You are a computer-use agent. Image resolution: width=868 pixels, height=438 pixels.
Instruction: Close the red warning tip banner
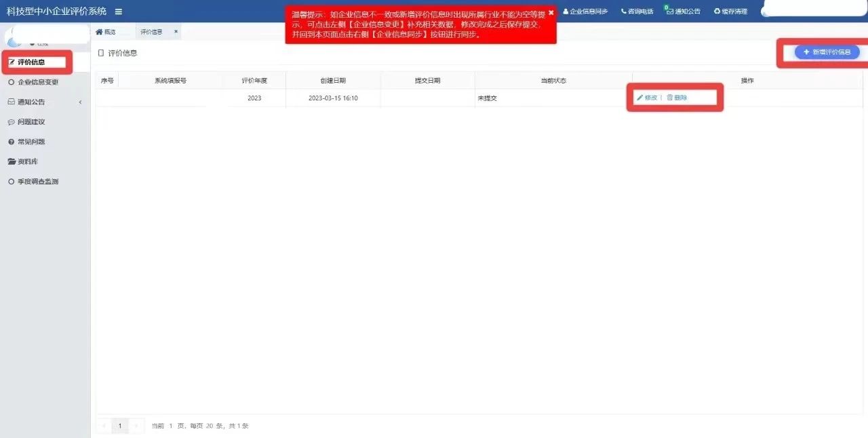click(551, 13)
